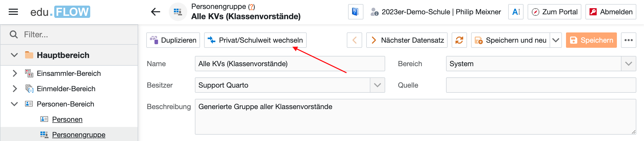644x141 pixels.
Task: Go to Zum Portal
Action: [554, 12]
